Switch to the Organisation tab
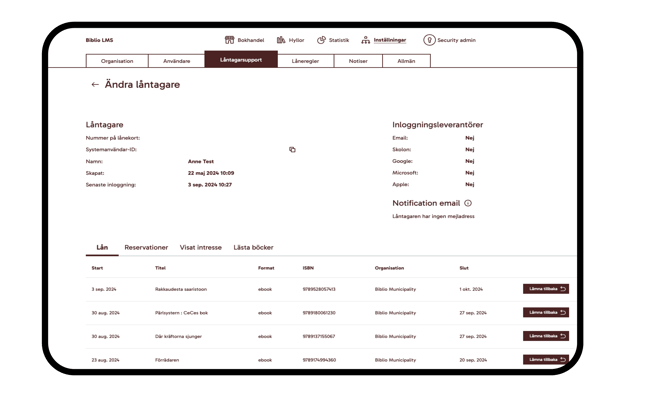This screenshot has width=670, height=397. 117,61
